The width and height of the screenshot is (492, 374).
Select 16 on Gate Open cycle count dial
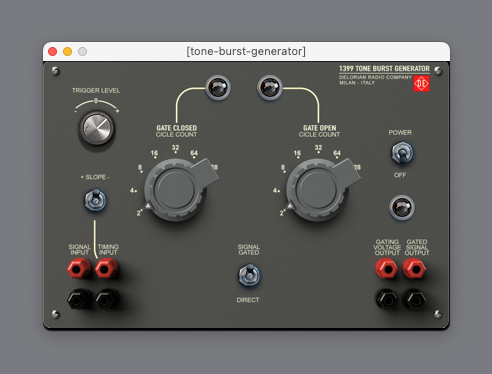pyautogui.click(x=297, y=153)
